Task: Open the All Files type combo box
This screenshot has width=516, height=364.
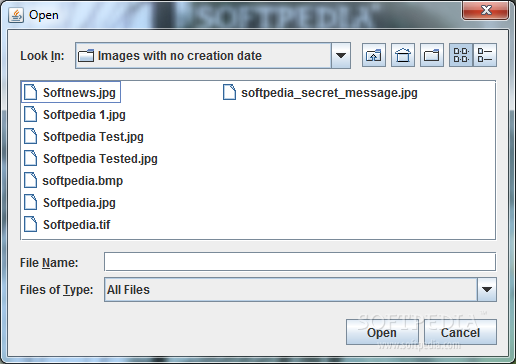Action: pyautogui.click(x=300, y=289)
